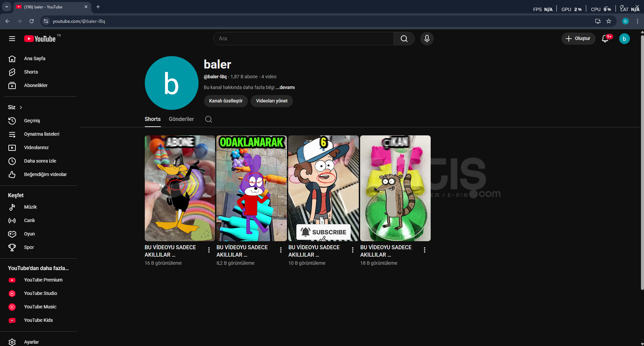The height and width of the screenshot is (346, 644).
Task: Open Chrome profile avatar
Action: [x=626, y=21]
